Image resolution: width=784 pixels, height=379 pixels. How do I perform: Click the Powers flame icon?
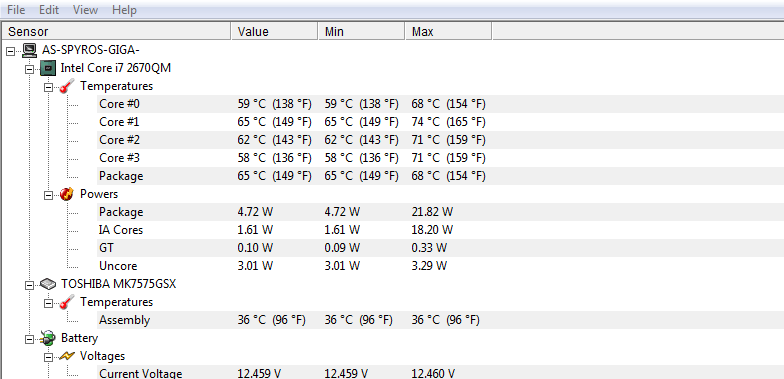[66, 194]
